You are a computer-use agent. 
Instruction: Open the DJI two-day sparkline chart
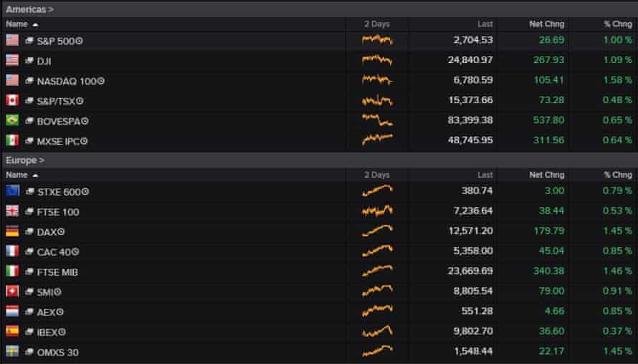377,60
